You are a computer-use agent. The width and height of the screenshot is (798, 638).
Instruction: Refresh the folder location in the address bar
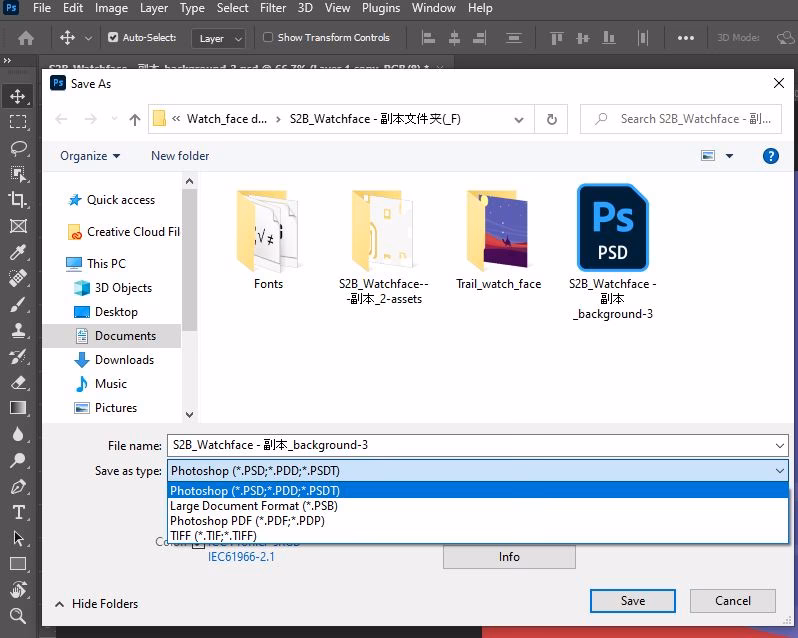(x=551, y=119)
